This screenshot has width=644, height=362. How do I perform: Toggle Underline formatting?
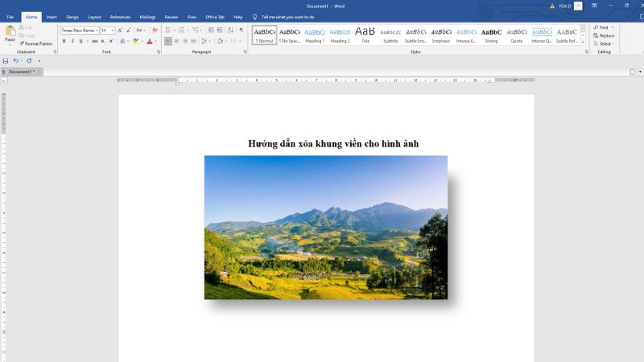click(80, 41)
